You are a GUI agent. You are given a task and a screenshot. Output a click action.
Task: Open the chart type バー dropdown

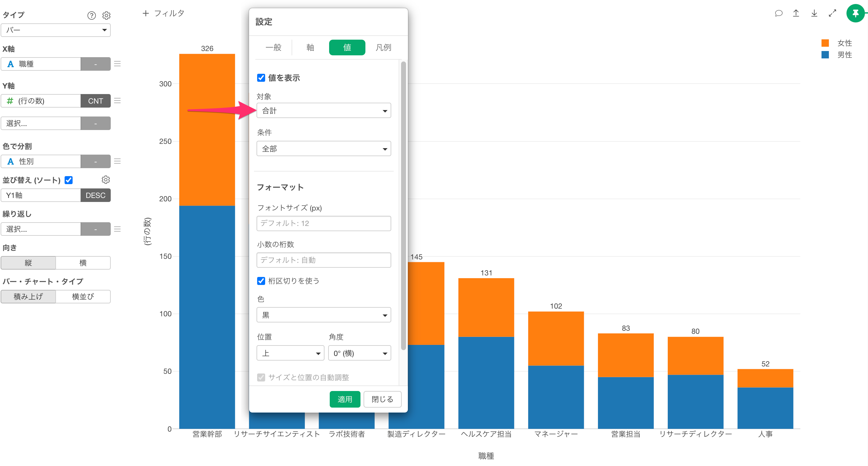pos(56,30)
